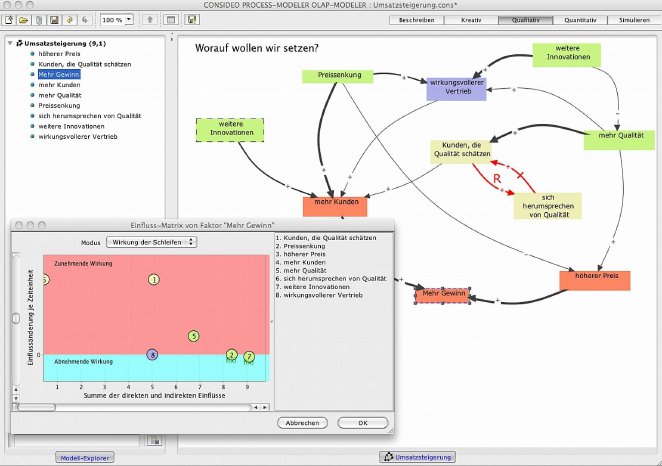Viewport: 662px width, 466px height.
Task: Select the 'Mehr Gewinn' diagram node
Action: (x=443, y=295)
